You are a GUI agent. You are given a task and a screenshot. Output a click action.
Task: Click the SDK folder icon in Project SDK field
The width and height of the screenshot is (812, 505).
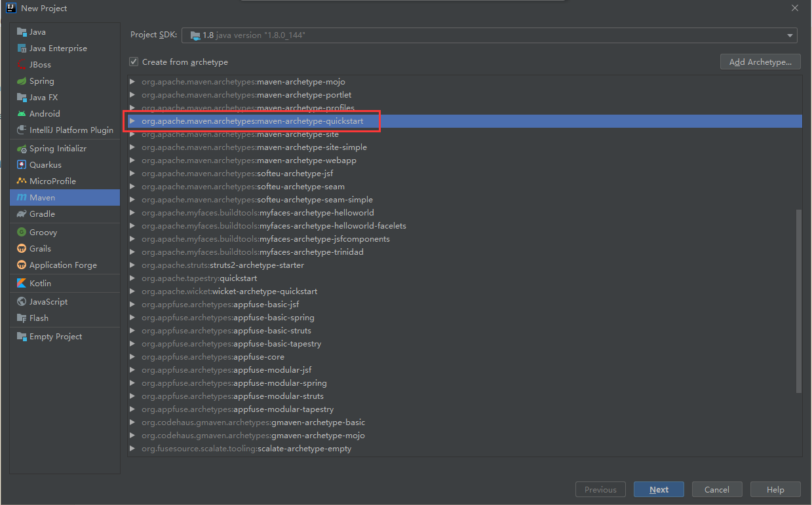195,35
